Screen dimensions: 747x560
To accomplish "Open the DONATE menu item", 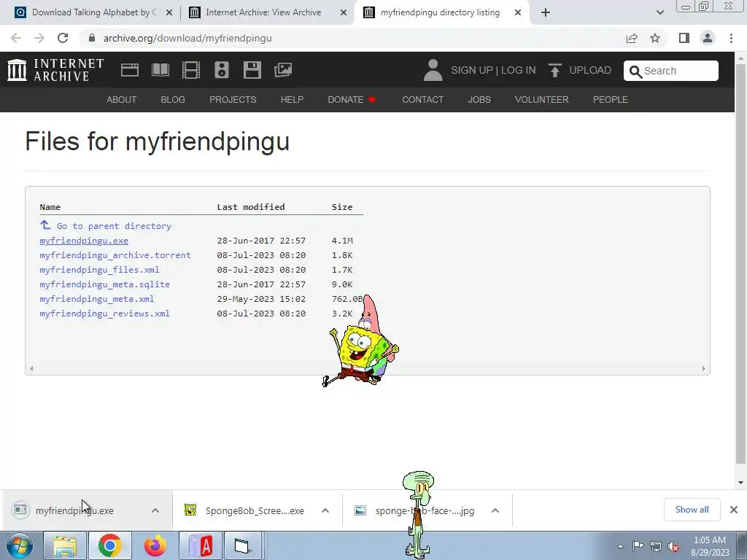I will (x=352, y=99).
